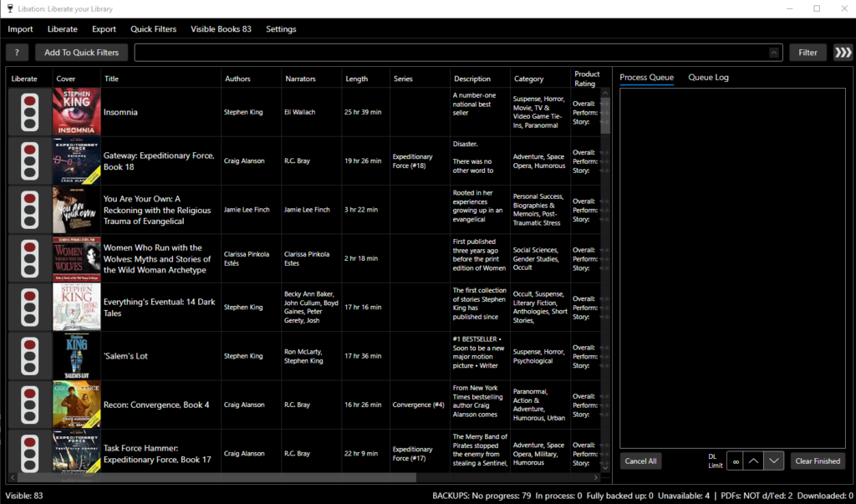Open the Everything's Eventual cover image
Image resolution: width=856 pixels, height=504 pixels.
pyautogui.click(x=77, y=308)
